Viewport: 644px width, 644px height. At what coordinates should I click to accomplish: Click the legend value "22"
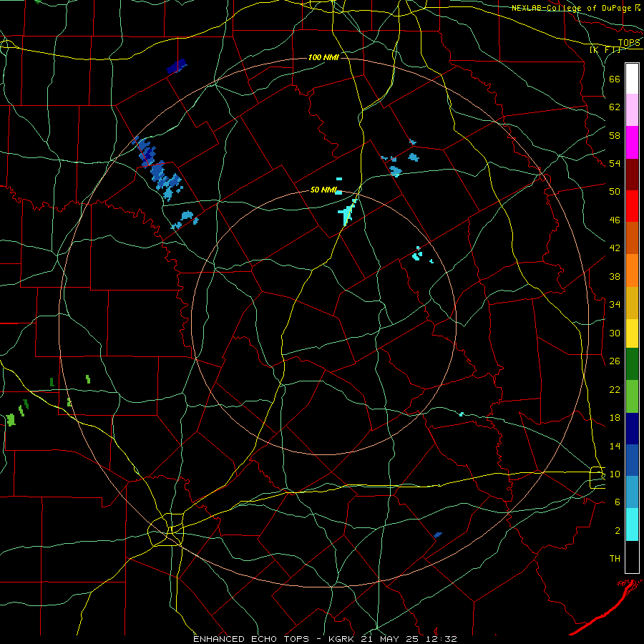pos(615,389)
